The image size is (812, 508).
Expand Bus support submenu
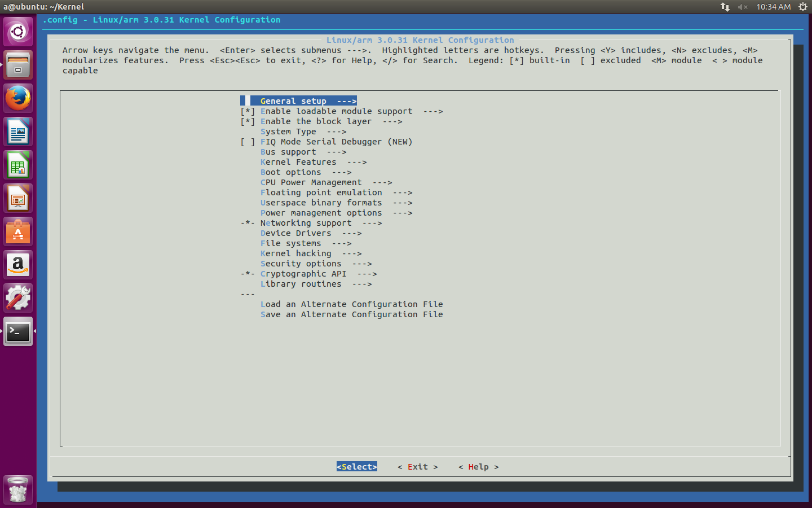coord(303,152)
